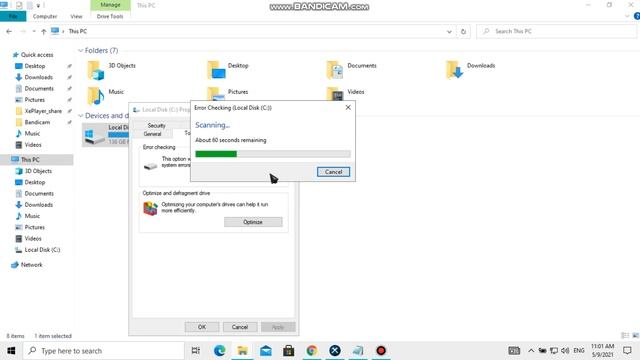
Task: Expand the address bar history dropdown
Action: pyautogui.click(x=449, y=31)
